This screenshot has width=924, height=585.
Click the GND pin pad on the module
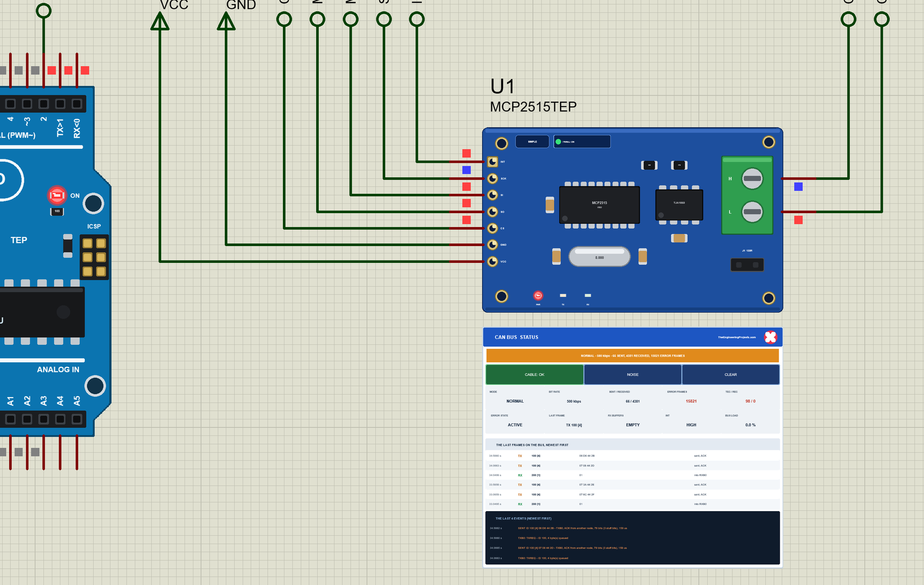coord(492,244)
